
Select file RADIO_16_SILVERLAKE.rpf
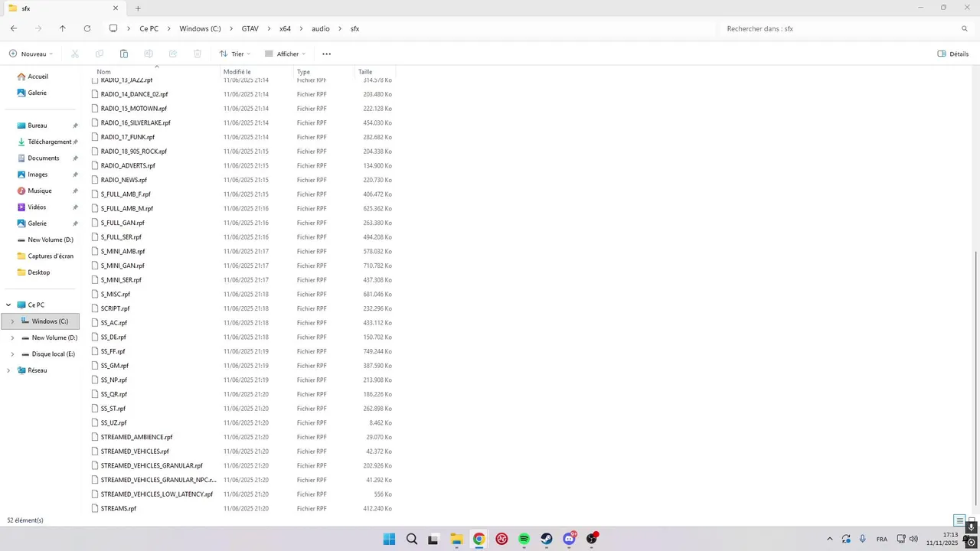click(x=136, y=122)
